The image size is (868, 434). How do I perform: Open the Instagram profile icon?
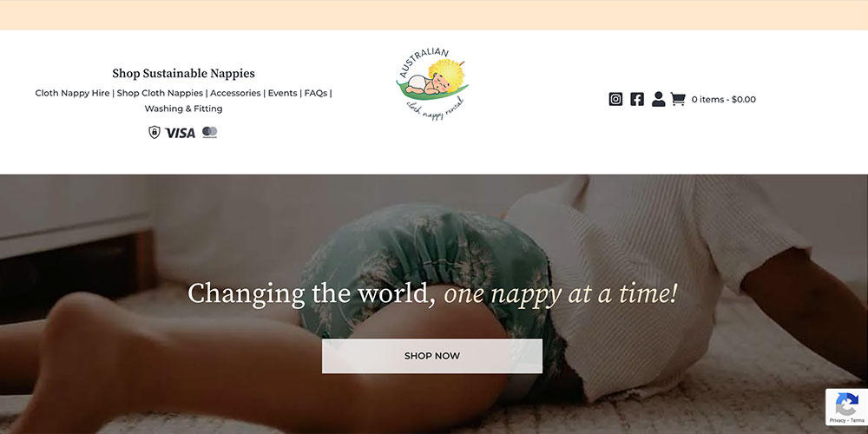[x=615, y=99]
